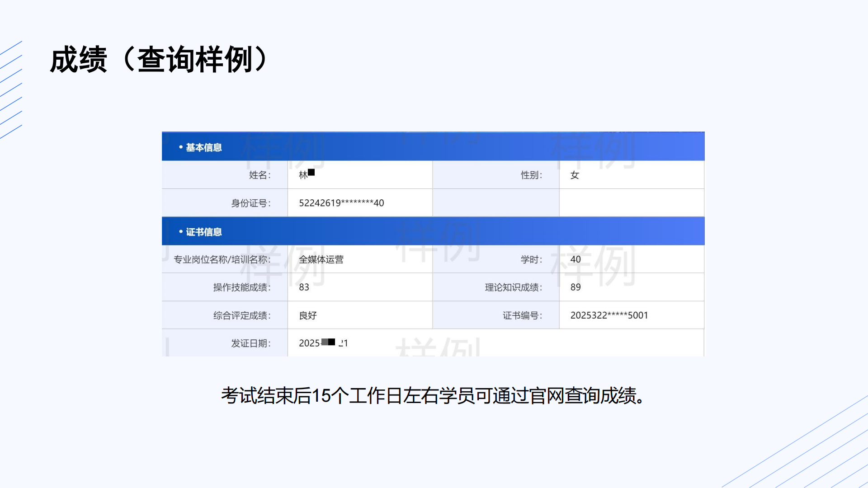Click the 性别 label
868x488 pixels.
(x=532, y=175)
